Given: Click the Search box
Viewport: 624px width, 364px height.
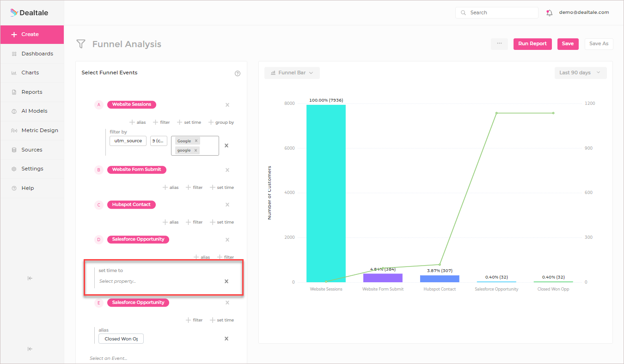Looking at the screenshot, I should click(x=497, y=13).
